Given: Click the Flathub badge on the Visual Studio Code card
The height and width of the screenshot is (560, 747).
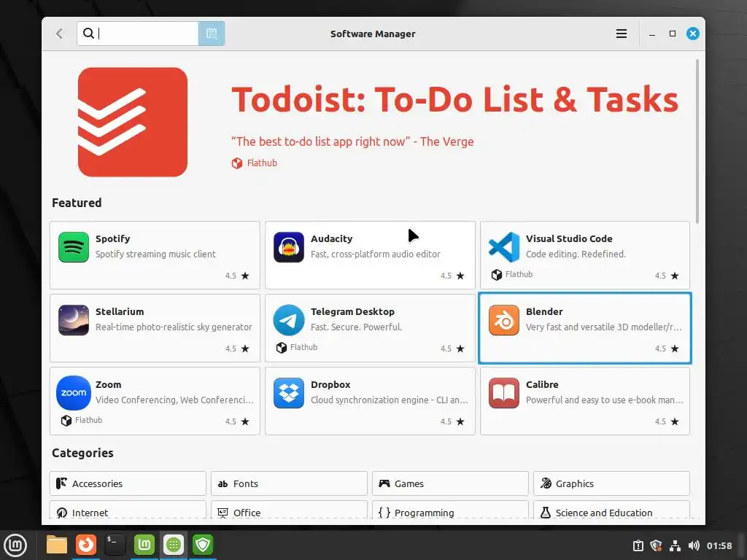Looking at the screenshot, I should point(512,275).
